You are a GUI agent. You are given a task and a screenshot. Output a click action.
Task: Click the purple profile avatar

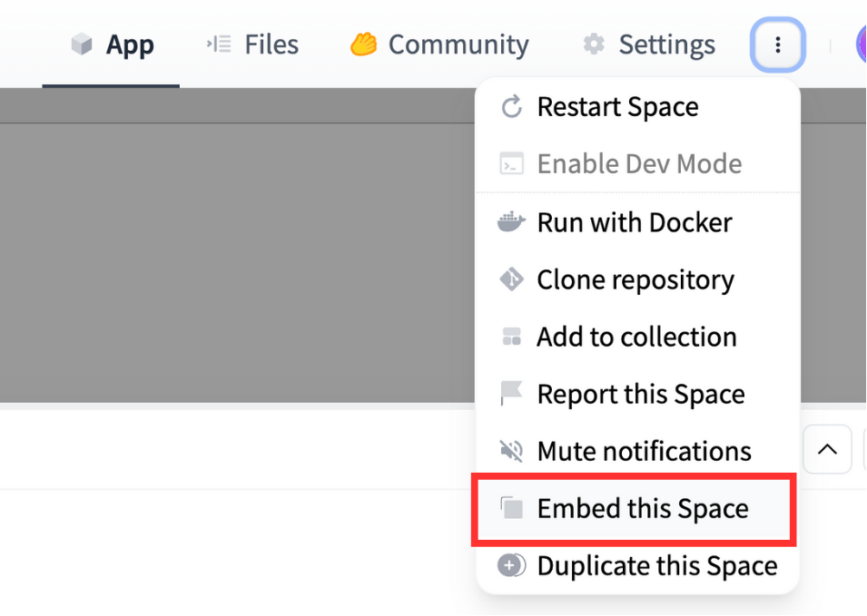tap(861, 44)
